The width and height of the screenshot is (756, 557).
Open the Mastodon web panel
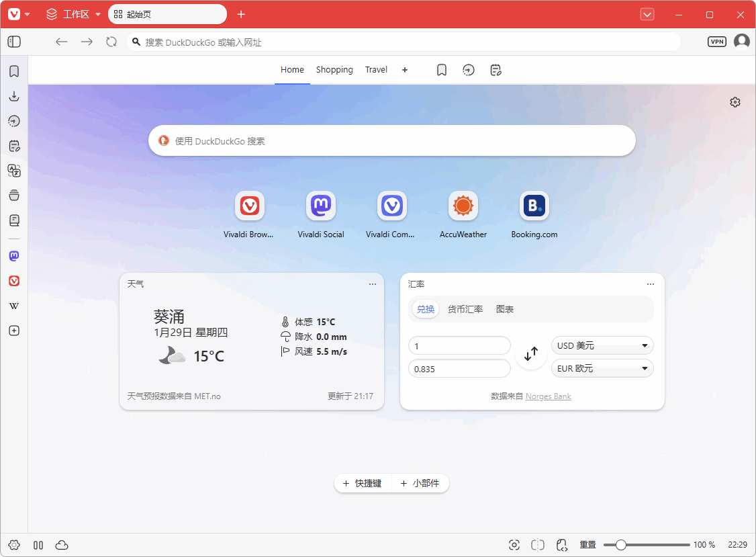(14, 256)
